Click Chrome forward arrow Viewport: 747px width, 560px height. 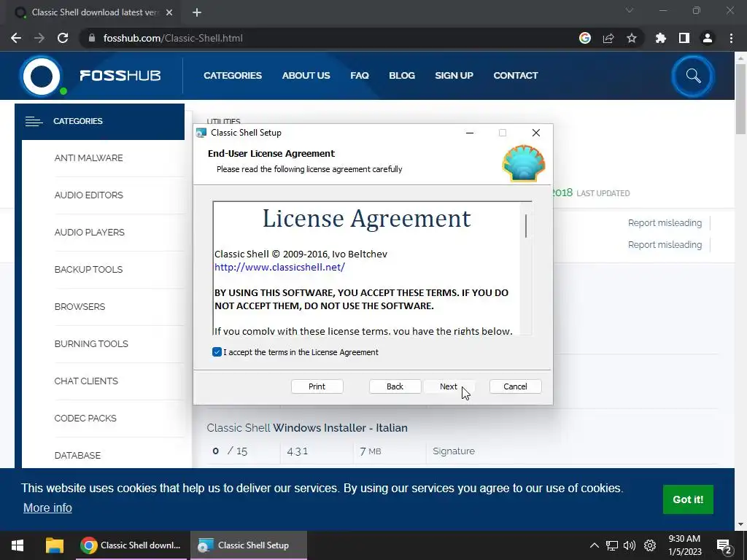(39, 38)
